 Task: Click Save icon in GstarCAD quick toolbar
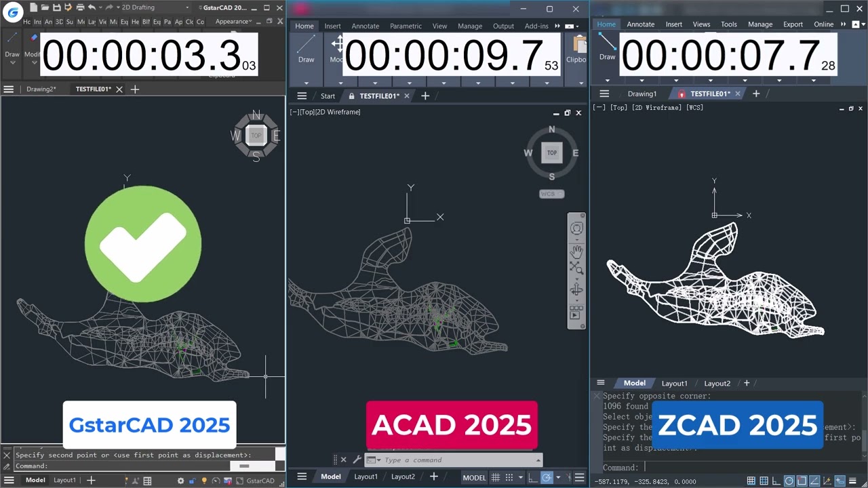[x=57, y=7]
